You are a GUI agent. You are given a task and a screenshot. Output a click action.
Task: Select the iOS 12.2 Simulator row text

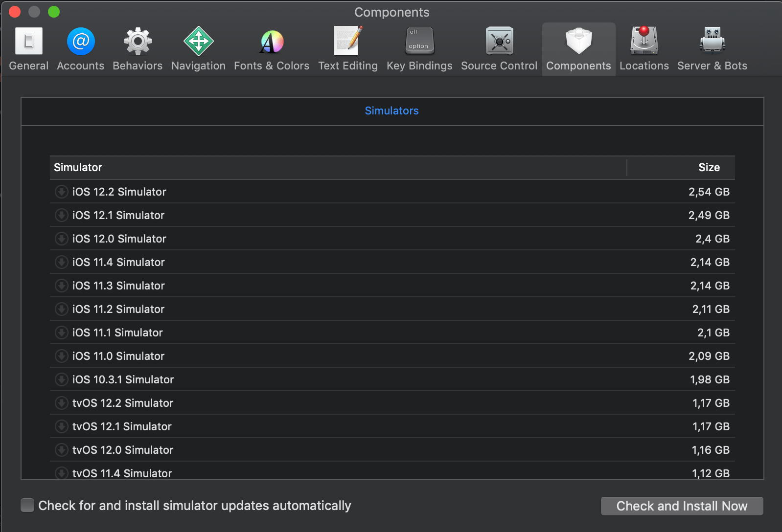119,192
